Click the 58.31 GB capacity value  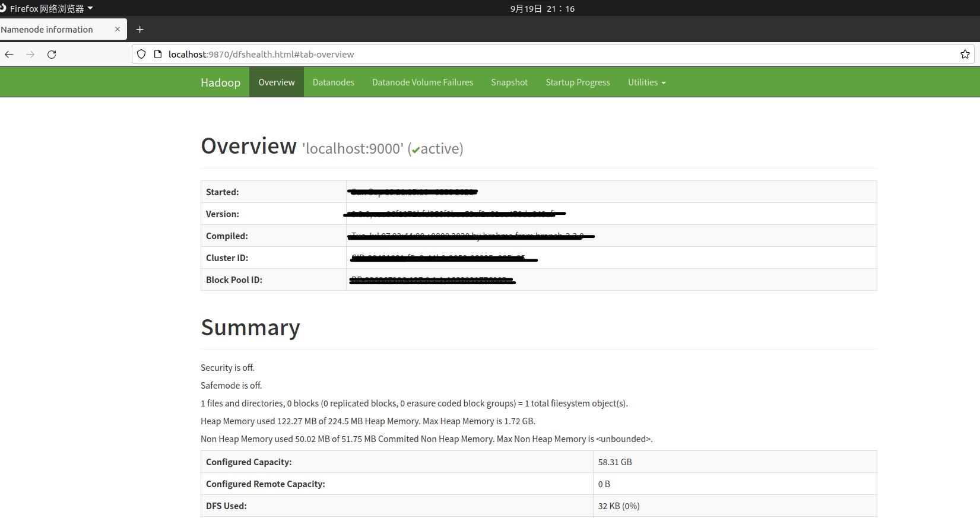click(x=615, y=462)
